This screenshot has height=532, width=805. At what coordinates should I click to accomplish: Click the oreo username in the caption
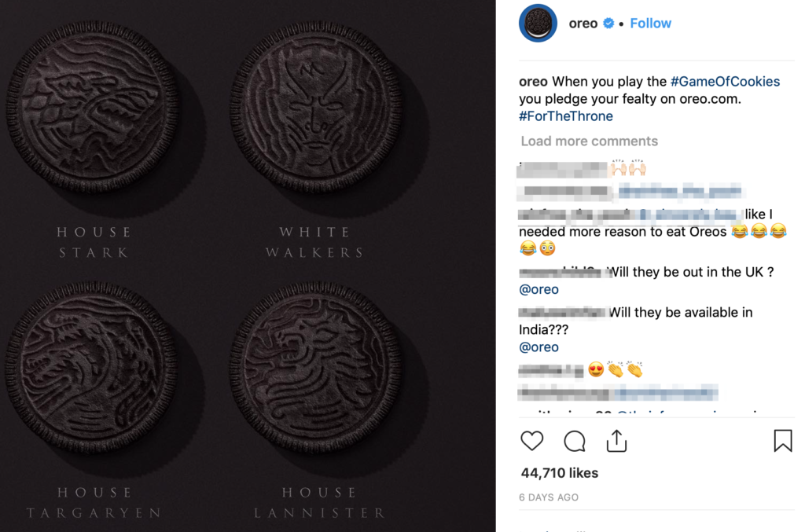pyautogui.click(x=533, y=82)
